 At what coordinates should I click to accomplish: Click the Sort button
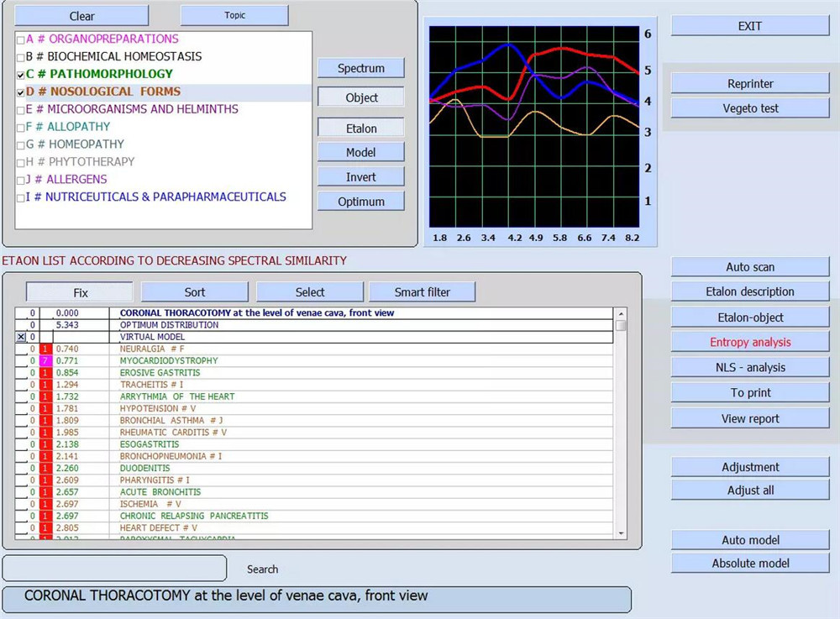pos(195,292)
